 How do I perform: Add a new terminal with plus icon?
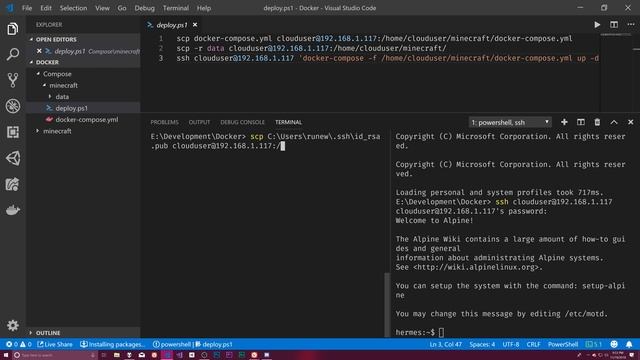point(564,122)
